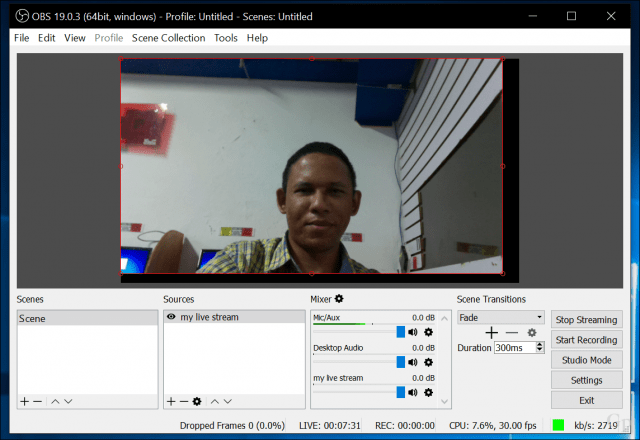The height and width of the screenshot is (440, 640).
Task: Click 'CPU: 7.6%, 30.00 fps' status text
Action: 493,425
